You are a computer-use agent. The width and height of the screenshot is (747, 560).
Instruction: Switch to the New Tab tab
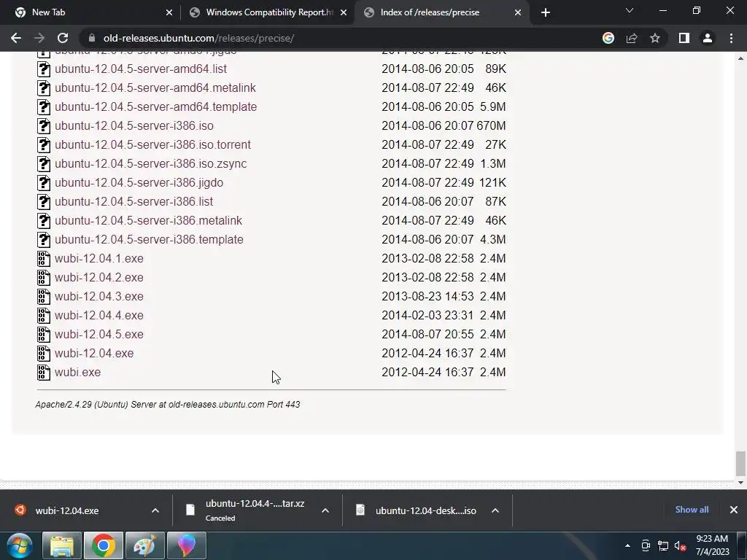(90, 12)
